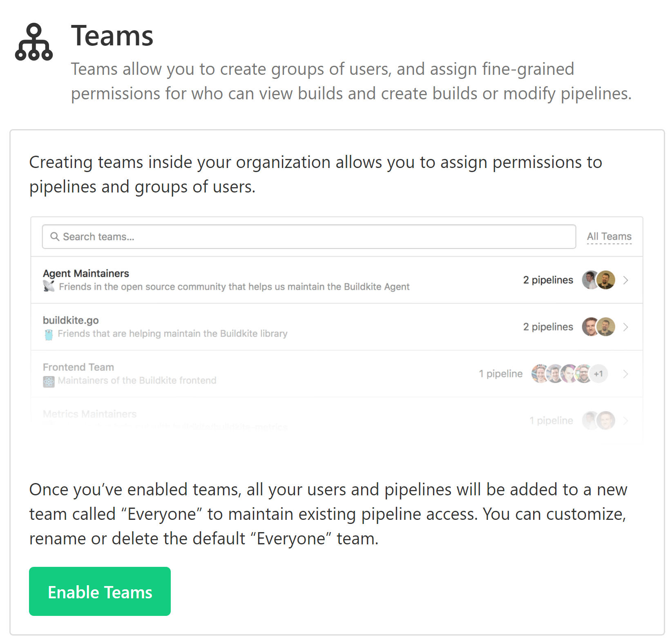This screenshot has height=640, width=672.
Task: Expand the Agent Maintainers row via its chevron
Action: [625, 280]
